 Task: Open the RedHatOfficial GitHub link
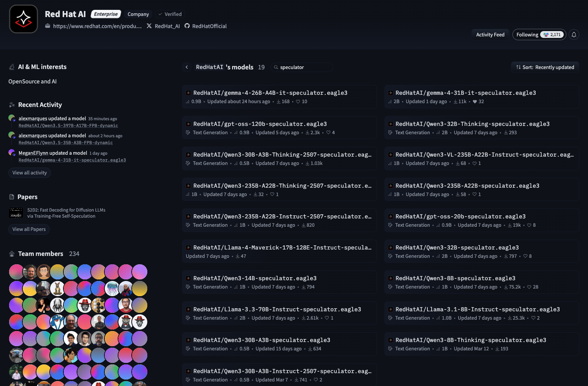point(205,26)
